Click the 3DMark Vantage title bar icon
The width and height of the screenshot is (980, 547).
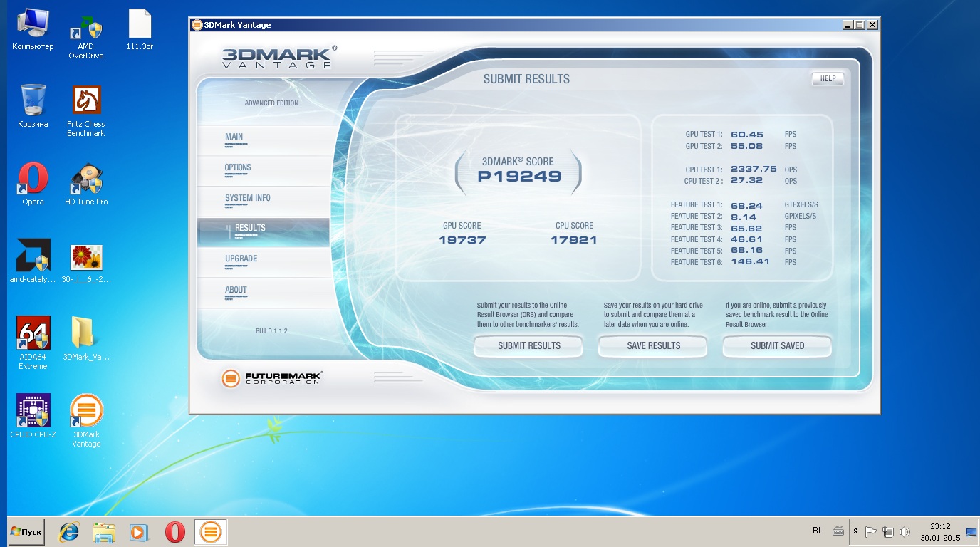[x=197, y=25]
